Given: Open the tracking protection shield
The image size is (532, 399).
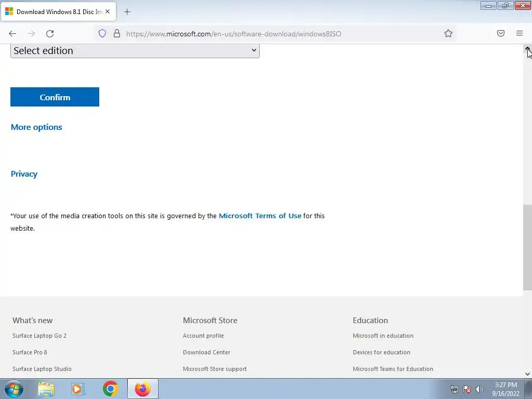Looking at the screenshot, I should pyautogui.click(x=102, y=33).
